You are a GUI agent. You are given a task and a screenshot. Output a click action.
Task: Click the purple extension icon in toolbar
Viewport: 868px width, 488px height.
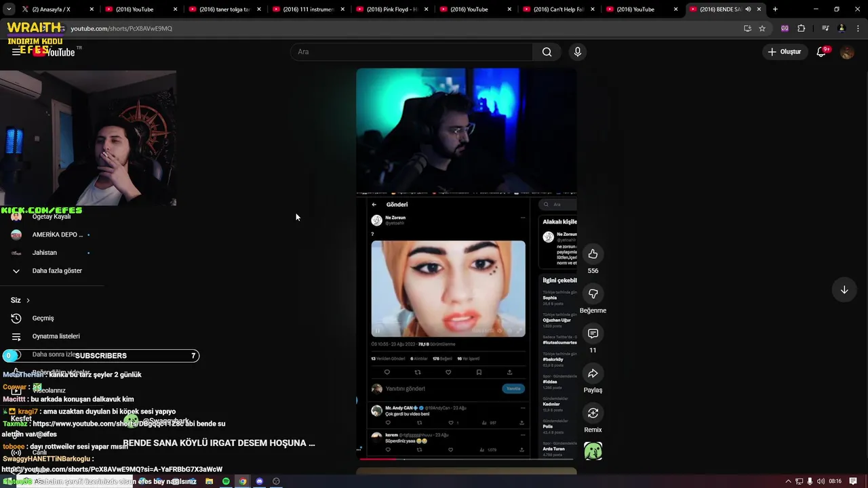[x=785, y=28]
